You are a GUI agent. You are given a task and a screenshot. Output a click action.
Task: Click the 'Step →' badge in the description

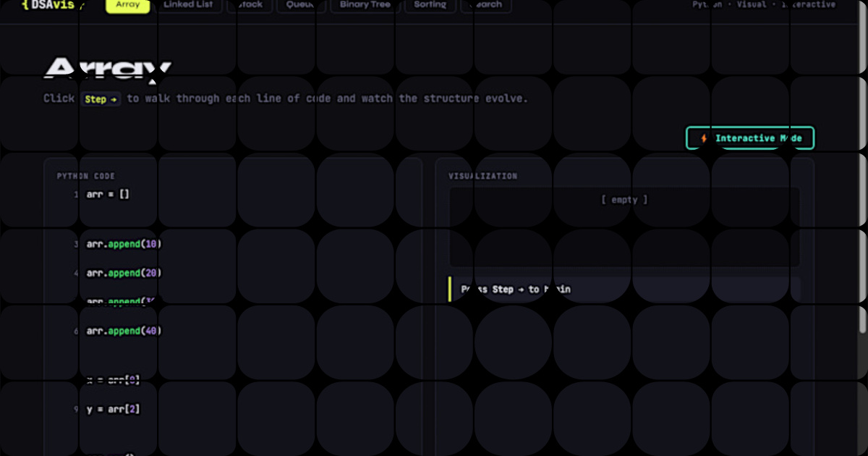coord(101,99)
